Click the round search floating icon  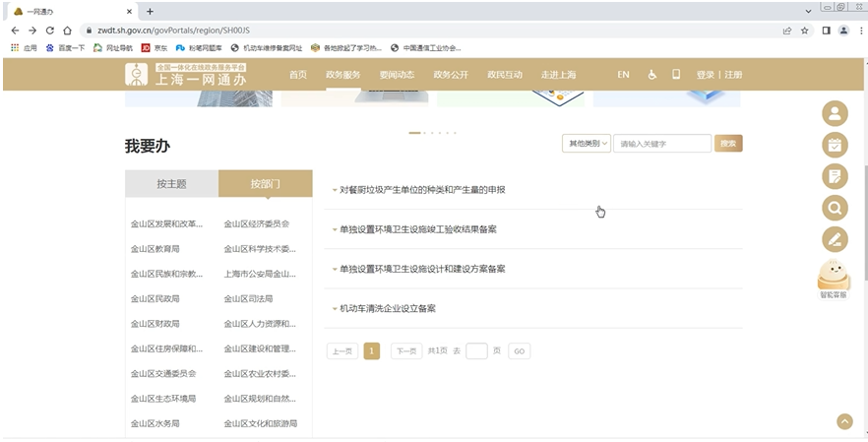click(835, 209)
